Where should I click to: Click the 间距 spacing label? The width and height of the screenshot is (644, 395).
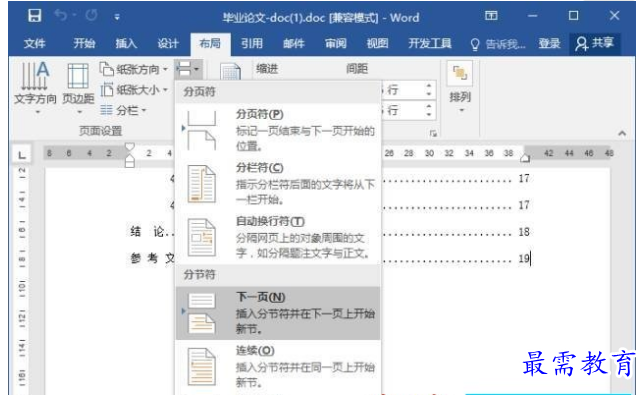coord(356,69)
